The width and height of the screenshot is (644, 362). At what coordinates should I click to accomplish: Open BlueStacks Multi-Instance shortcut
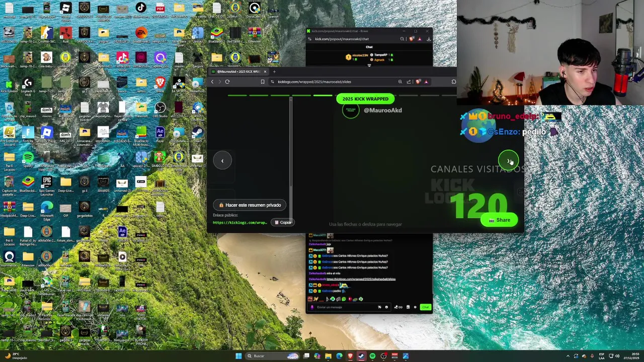click(141, 135)
